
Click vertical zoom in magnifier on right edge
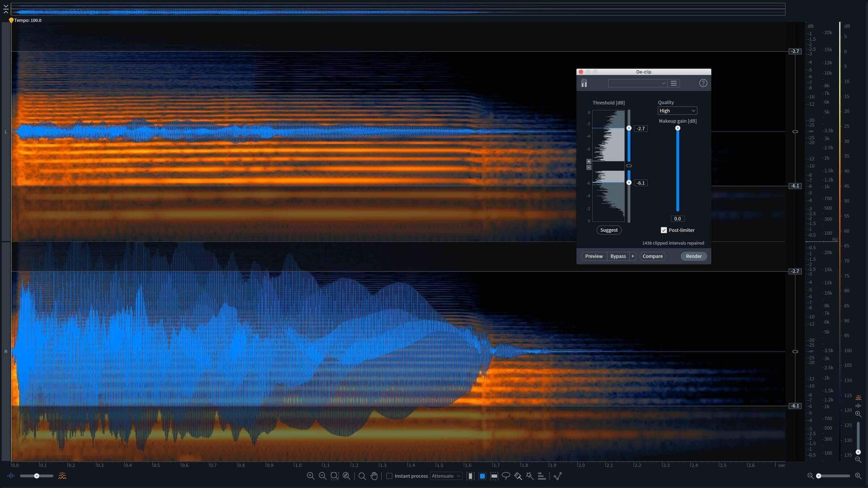[x=858, y=414]
